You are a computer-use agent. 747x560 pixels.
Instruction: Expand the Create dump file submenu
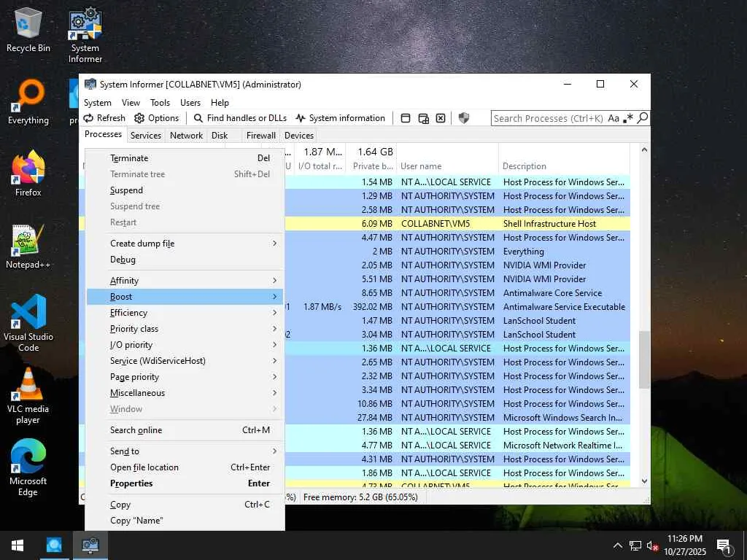click(x=185, y=244)
